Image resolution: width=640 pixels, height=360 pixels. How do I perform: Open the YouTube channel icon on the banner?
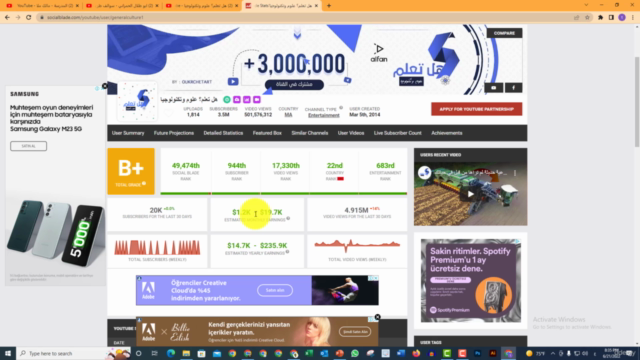[x=493, y=87]
